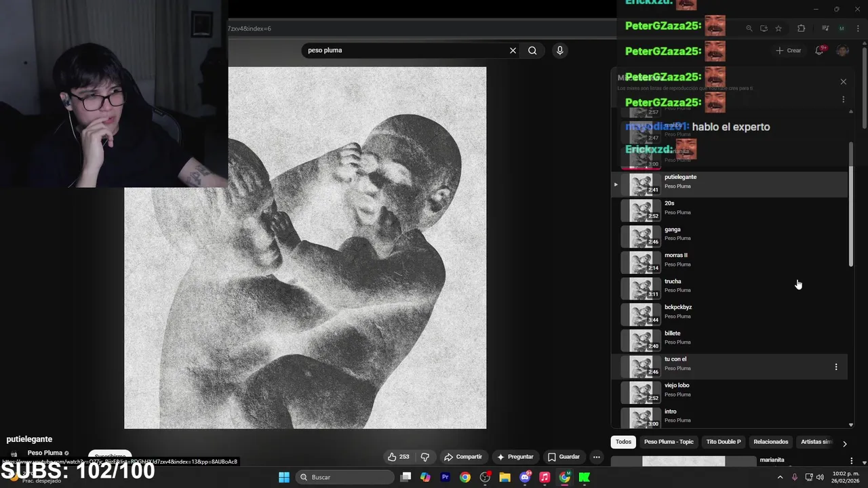The width and height of the screenshot is (868, 488).
Task: Start voice search with the microphone
Action: click(559, 50)
